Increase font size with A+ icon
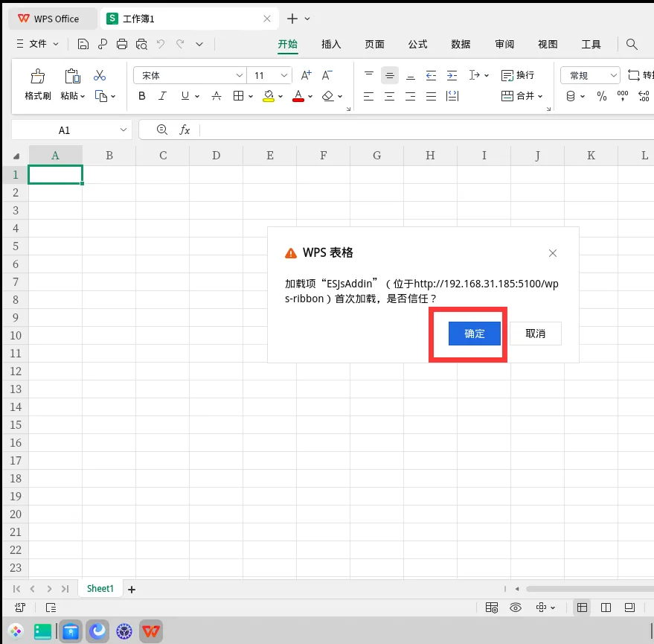 click(x=306, y=75)
